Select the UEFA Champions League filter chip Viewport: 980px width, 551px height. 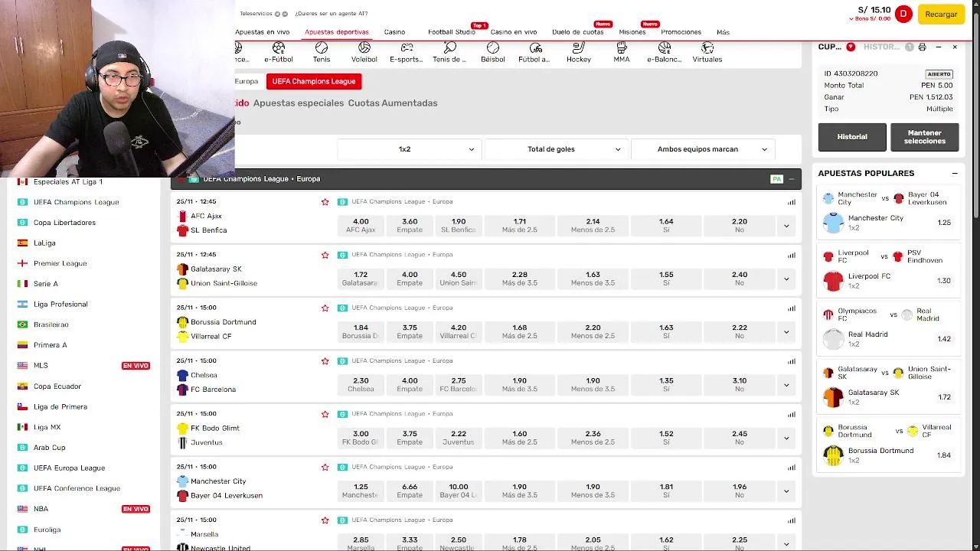314,81
